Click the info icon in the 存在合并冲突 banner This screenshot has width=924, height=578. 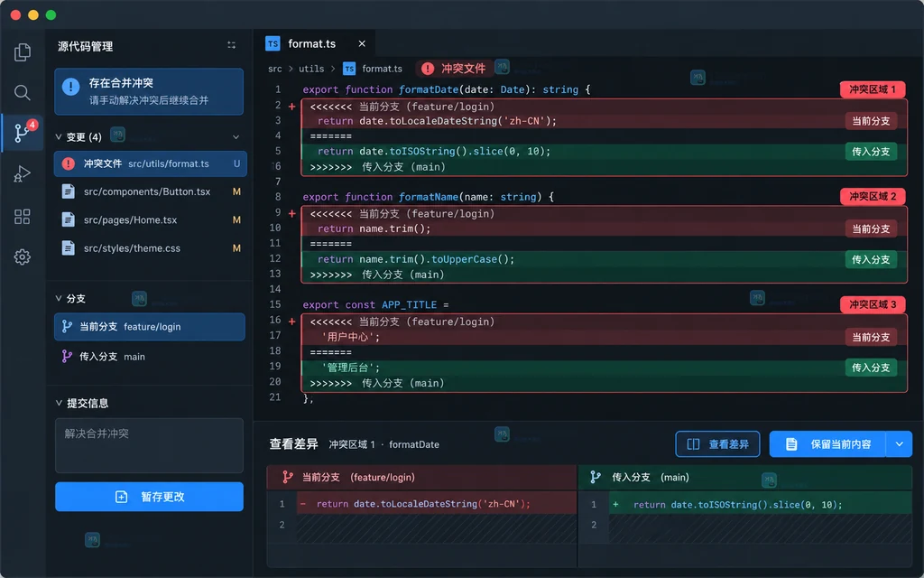click(70, 87)
